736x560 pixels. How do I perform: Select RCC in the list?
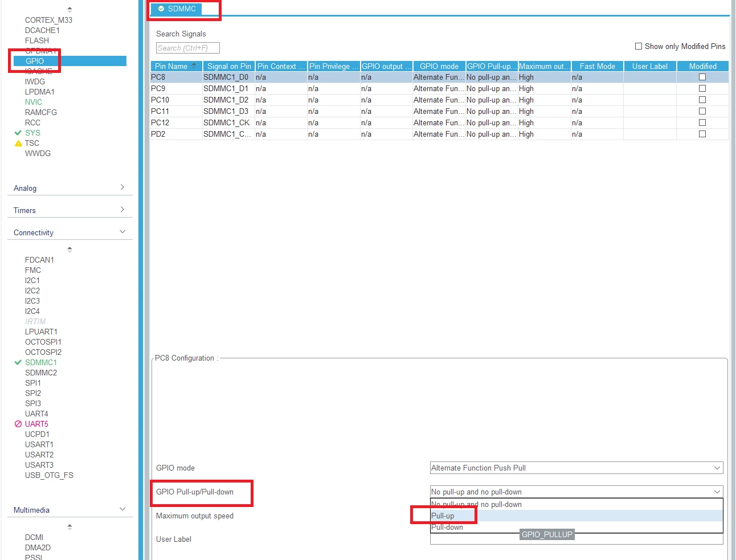click(32, 122)
